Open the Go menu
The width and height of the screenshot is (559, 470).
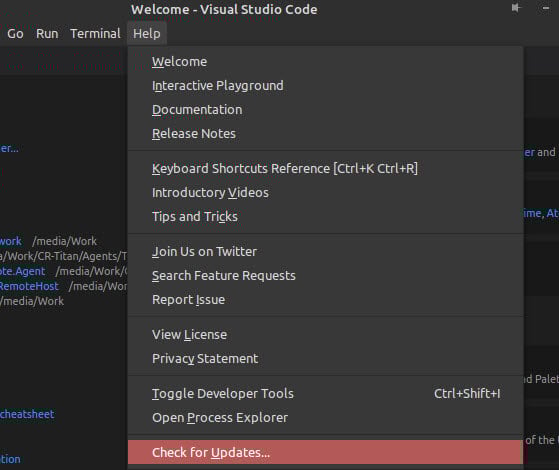click(x=15, y=34)
